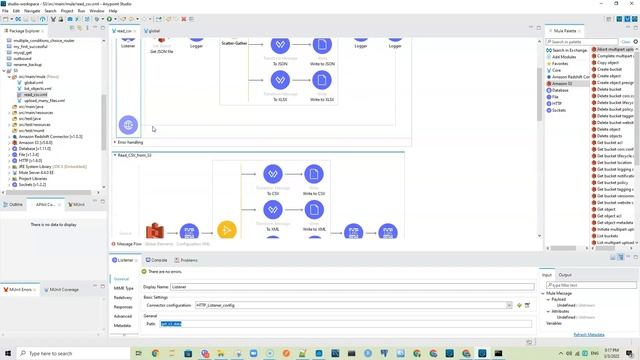The image size is (640, 360).
Task: Open Redelivery settings section
Action: [123, 298]
